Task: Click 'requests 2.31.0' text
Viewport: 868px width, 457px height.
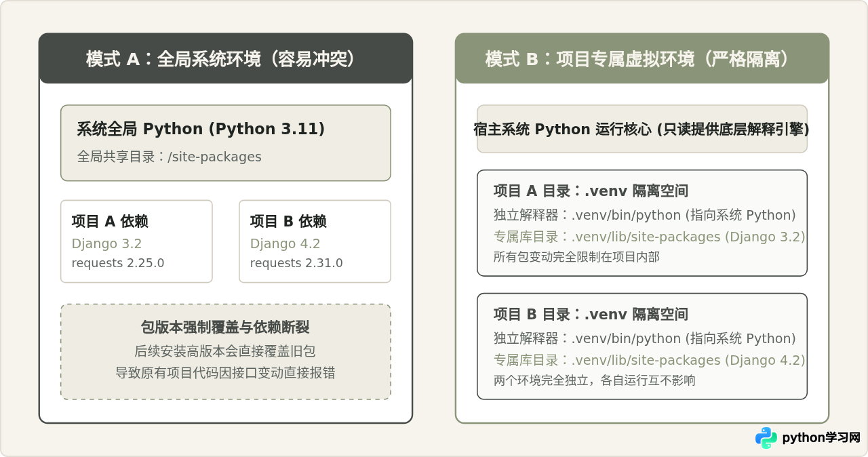Action: (296, 263)
